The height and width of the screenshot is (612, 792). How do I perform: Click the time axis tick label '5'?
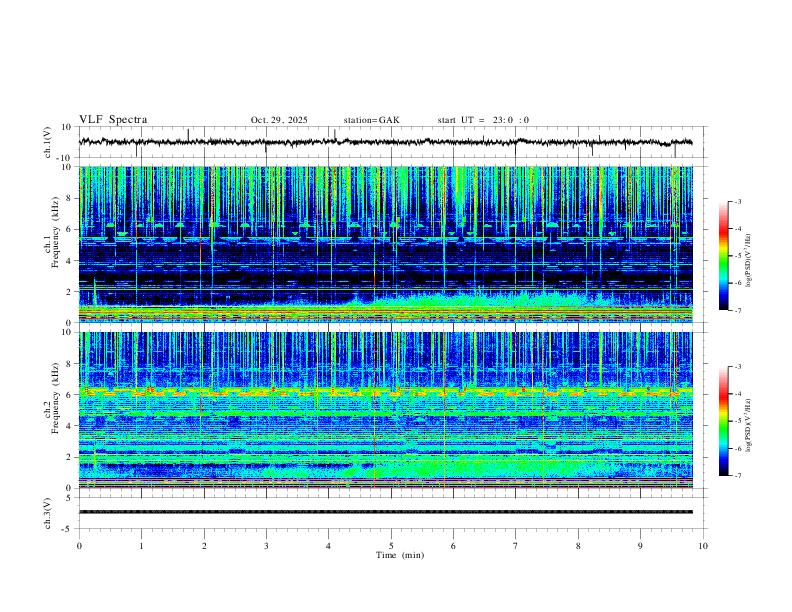click(x=391, y=546)
